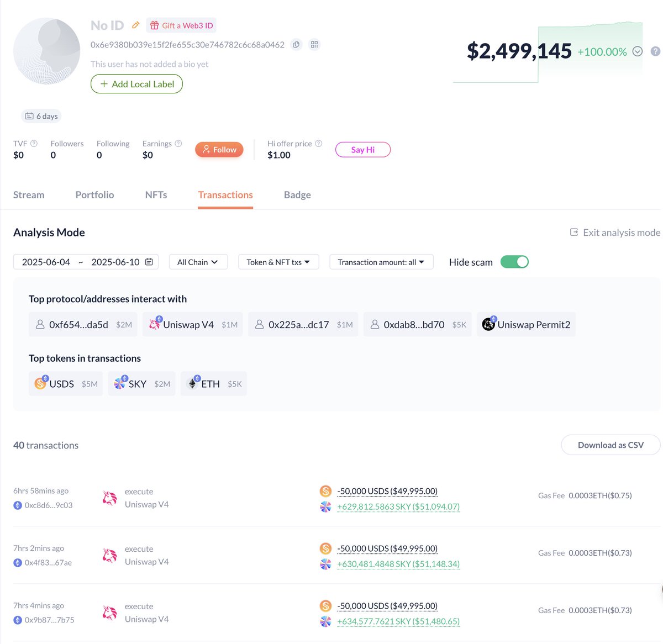Click the $2,499,145 portfolio value
Screen dimensions: 663x644
519,51
